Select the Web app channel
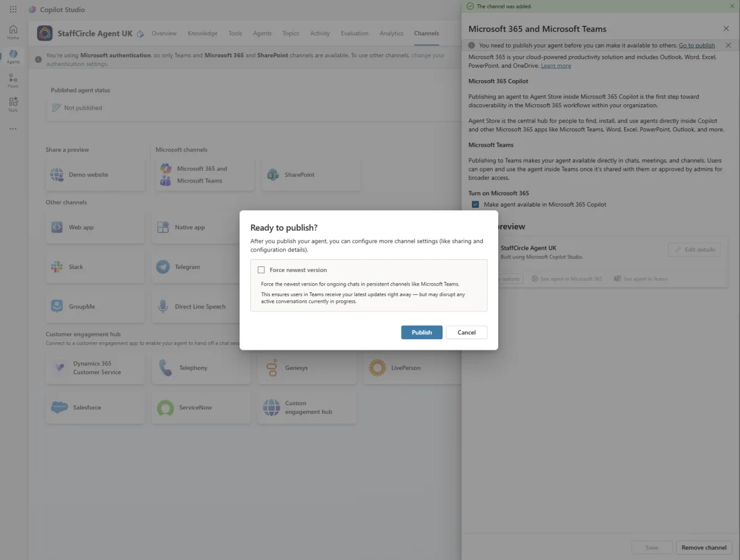This screenshot has width=740, height=560. coord(95,228)
